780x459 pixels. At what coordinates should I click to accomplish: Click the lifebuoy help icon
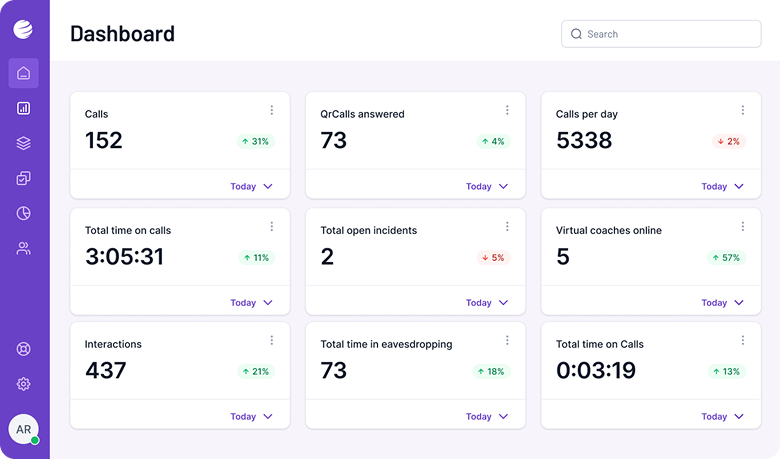tap(23, 349)
